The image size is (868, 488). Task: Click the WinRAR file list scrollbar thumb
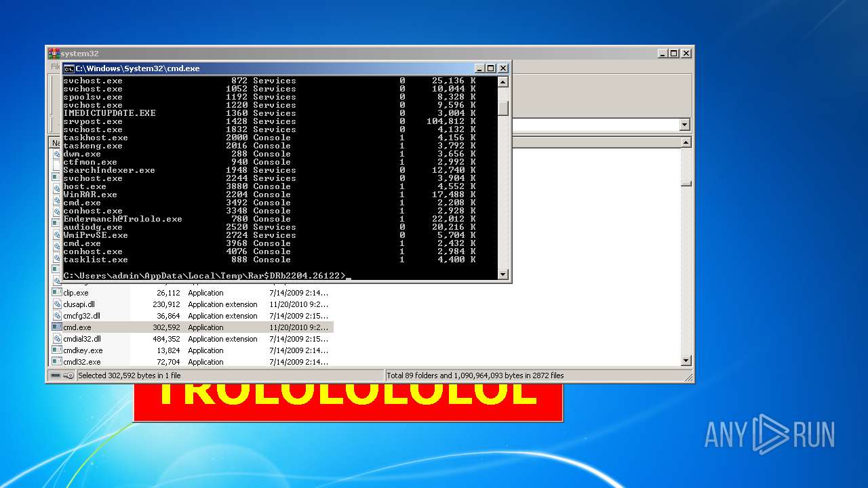686,183
